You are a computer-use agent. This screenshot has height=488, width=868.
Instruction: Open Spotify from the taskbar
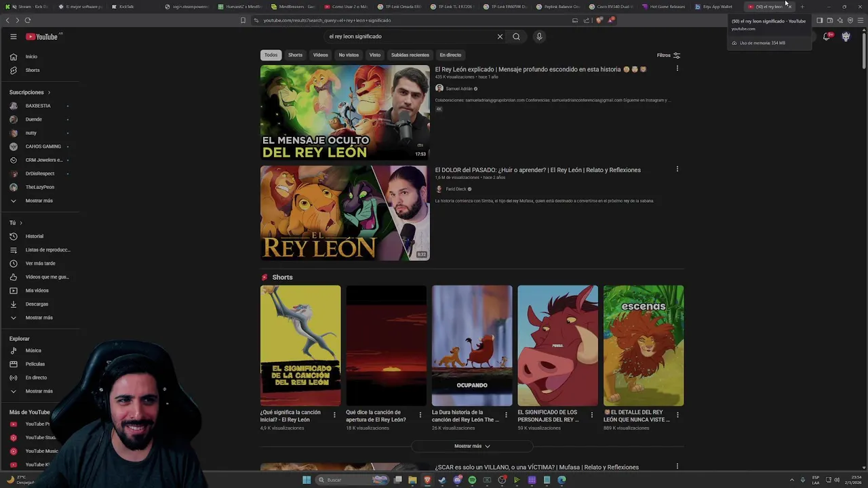(472, 480)
